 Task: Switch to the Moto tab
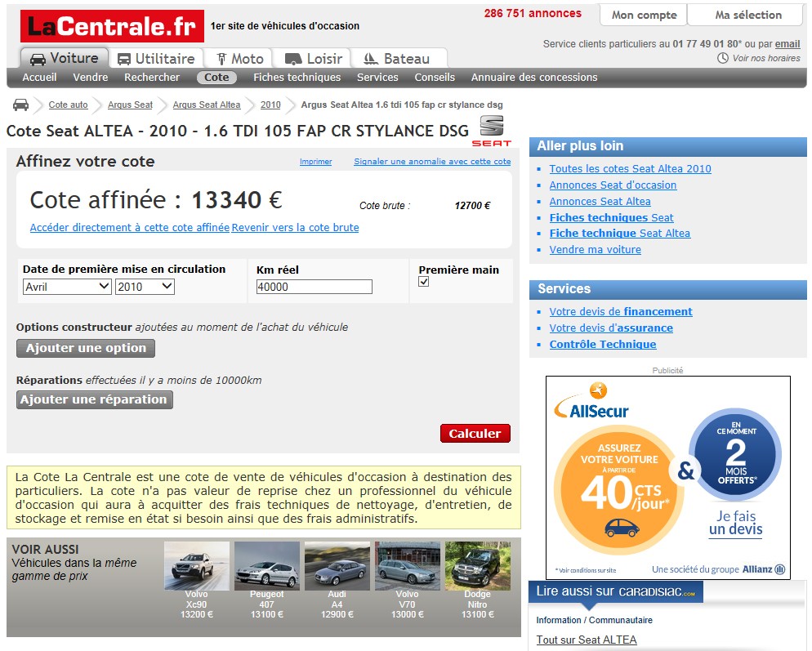239,59
